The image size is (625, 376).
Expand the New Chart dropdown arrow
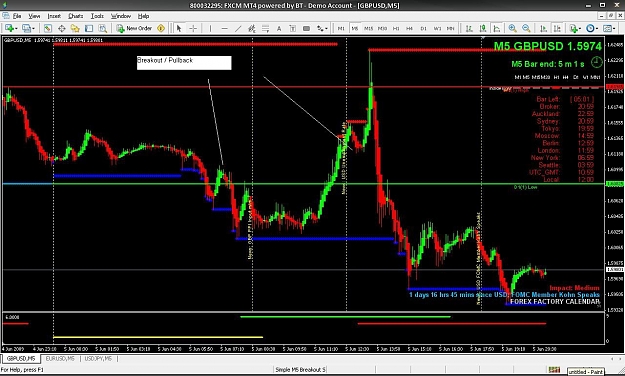click(x=15, y=28)
